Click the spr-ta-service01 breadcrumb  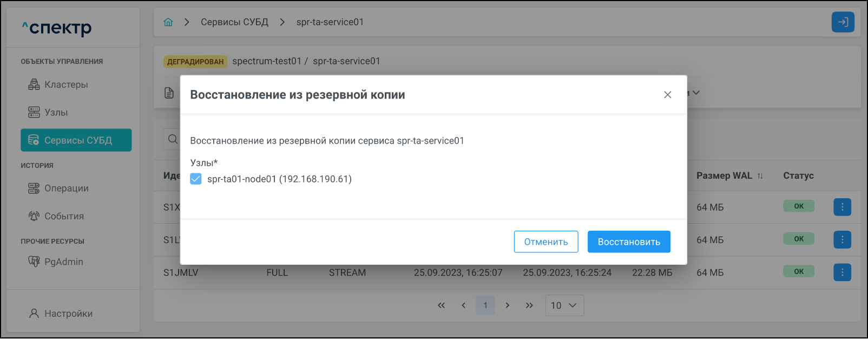[x=330, y=22]
